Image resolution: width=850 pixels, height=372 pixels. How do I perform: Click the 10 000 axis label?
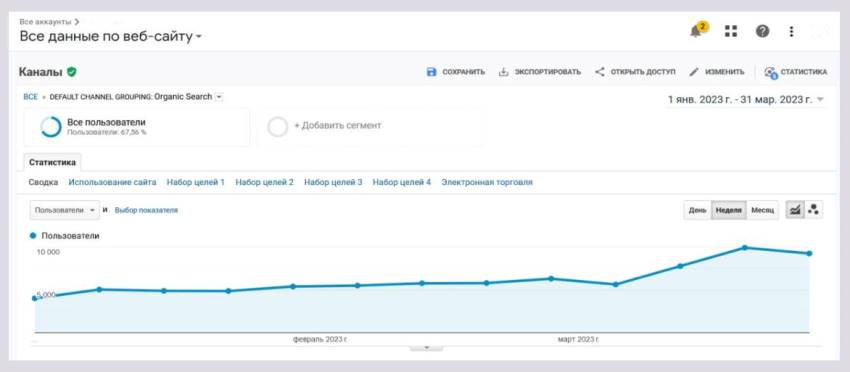(48, 252)
